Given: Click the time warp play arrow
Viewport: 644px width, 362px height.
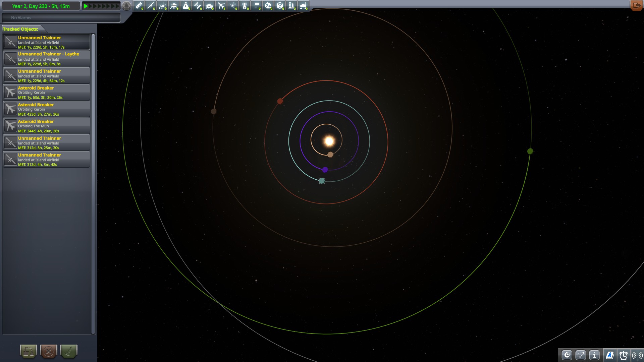Looking at the screenshot, I should (86, 6).
